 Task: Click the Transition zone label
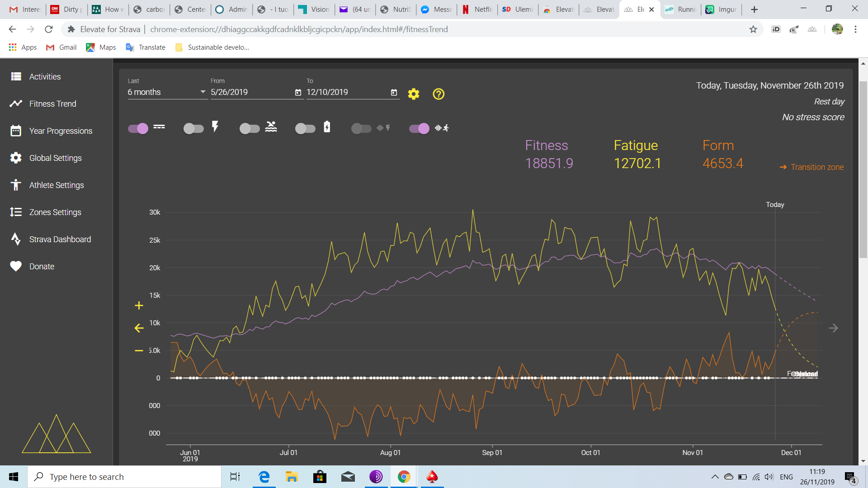[817, 167]
